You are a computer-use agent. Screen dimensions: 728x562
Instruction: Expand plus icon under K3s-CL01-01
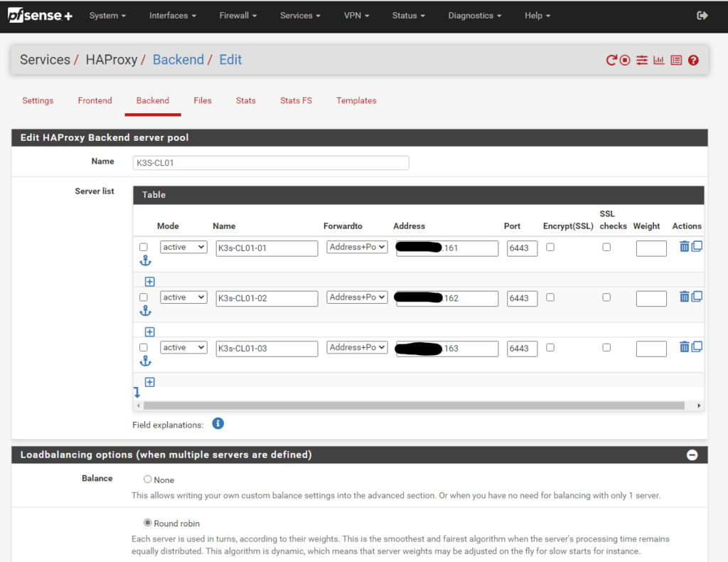pos(149,282)
